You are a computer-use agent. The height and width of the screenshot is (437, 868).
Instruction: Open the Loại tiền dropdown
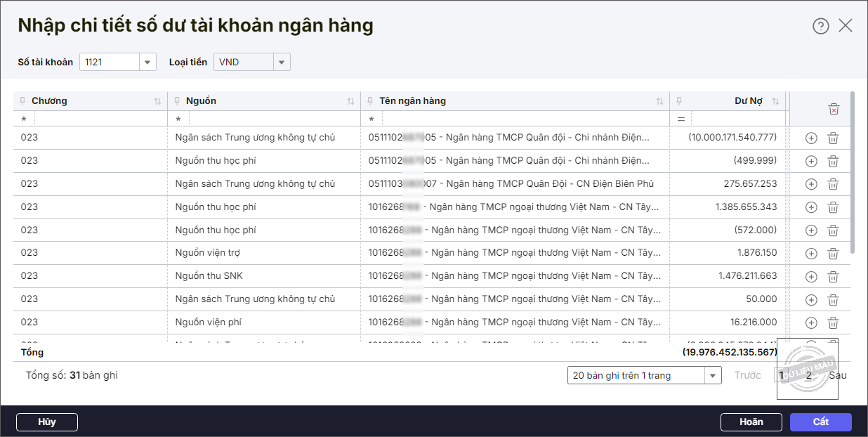point(282,63)
